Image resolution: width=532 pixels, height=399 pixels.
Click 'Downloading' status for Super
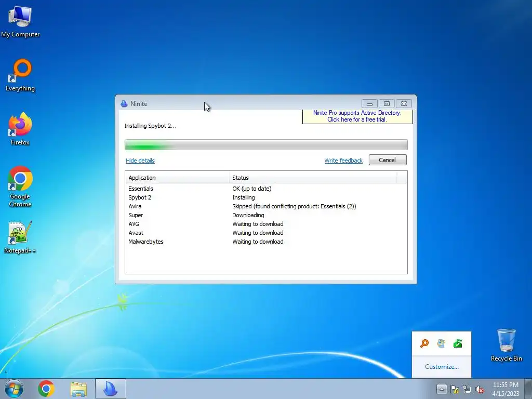(x=248, y=215)
